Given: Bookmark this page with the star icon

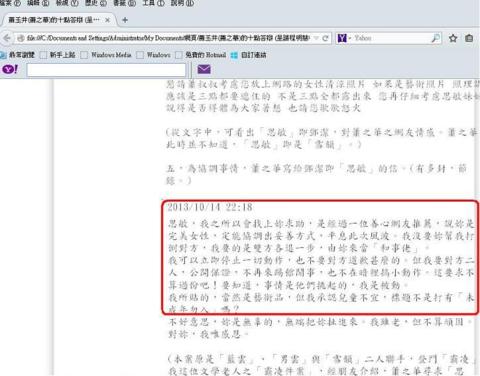Looking at the screenshot, I should pos(453,38).
